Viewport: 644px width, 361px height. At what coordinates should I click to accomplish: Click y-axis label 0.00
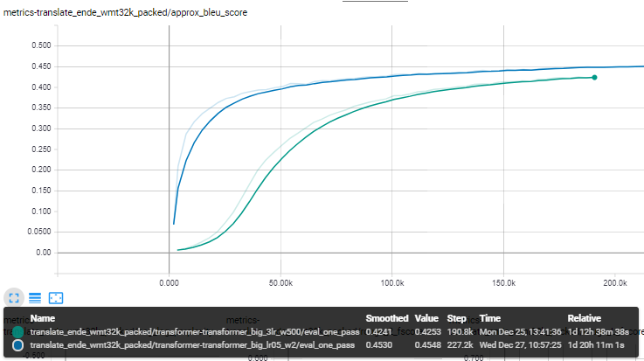[x=44, y=253]
